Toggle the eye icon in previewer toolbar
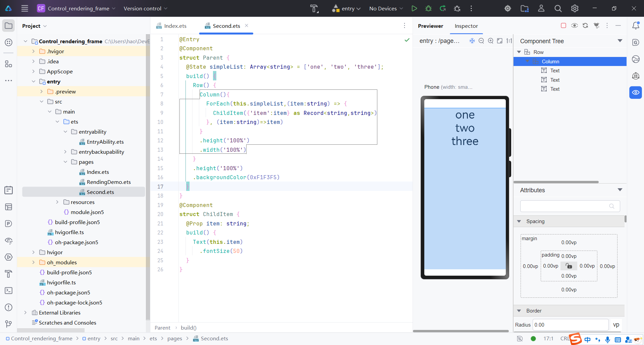 (575, 26)
